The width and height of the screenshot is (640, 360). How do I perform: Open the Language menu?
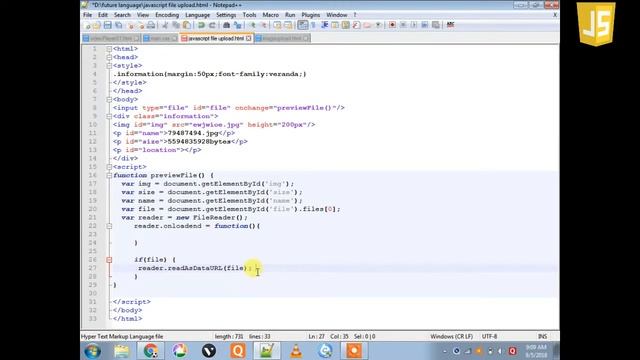[198, 15]
